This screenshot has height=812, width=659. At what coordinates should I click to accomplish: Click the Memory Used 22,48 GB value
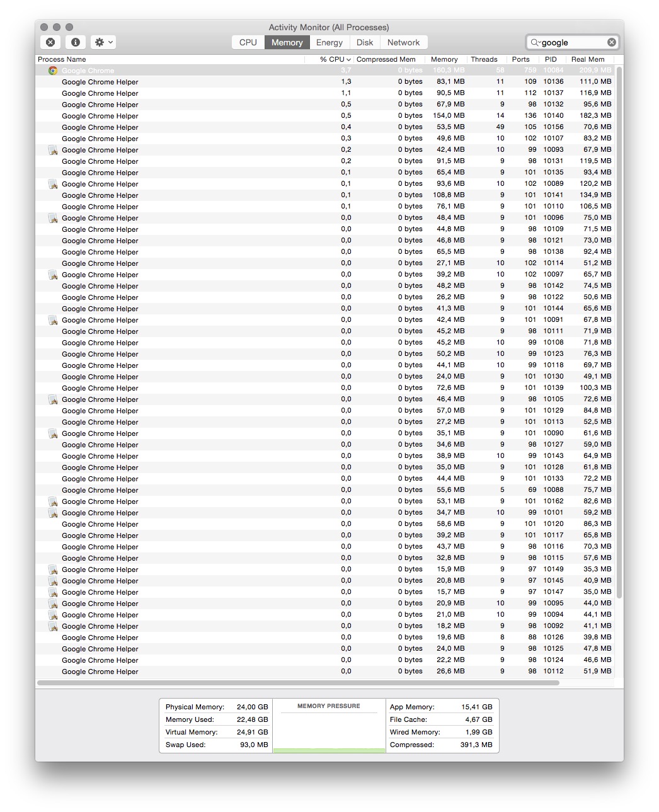pos(252,719)
